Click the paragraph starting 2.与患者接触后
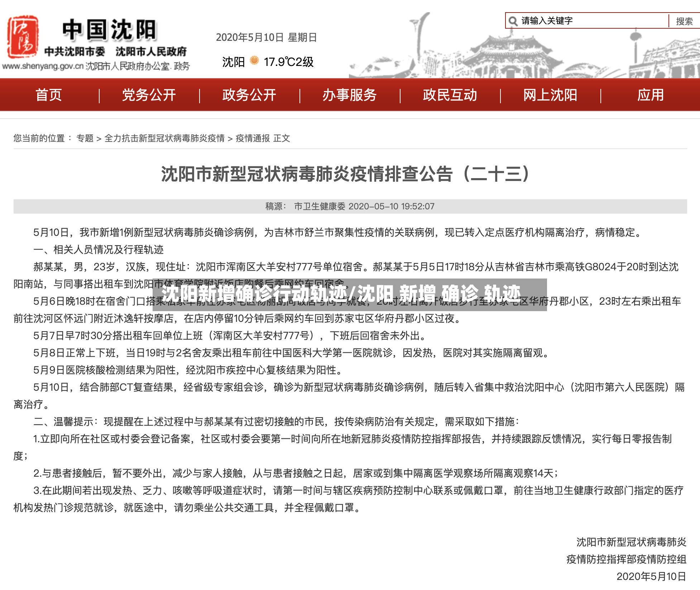 tap(296, 473)
